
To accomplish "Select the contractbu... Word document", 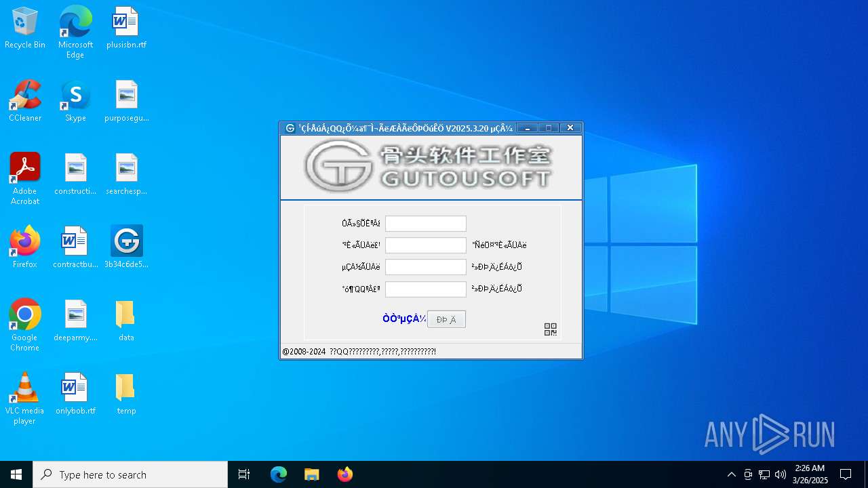I will pyautogui.click(x=75, y=247).
